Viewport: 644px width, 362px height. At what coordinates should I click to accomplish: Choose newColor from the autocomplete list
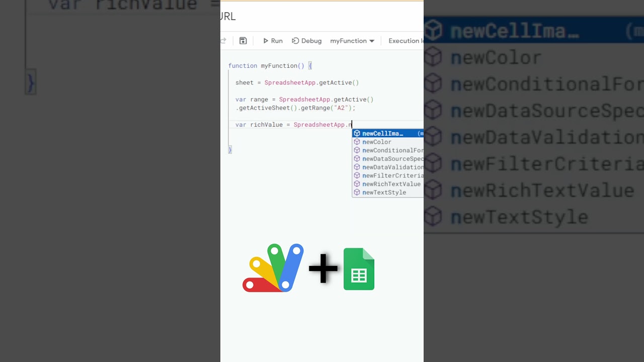click(388, 142)
